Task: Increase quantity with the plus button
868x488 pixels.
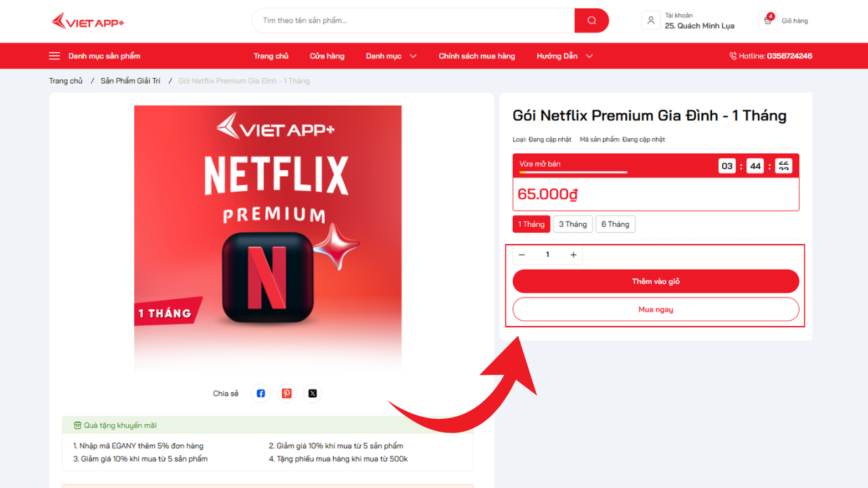Action: point(574,255)
